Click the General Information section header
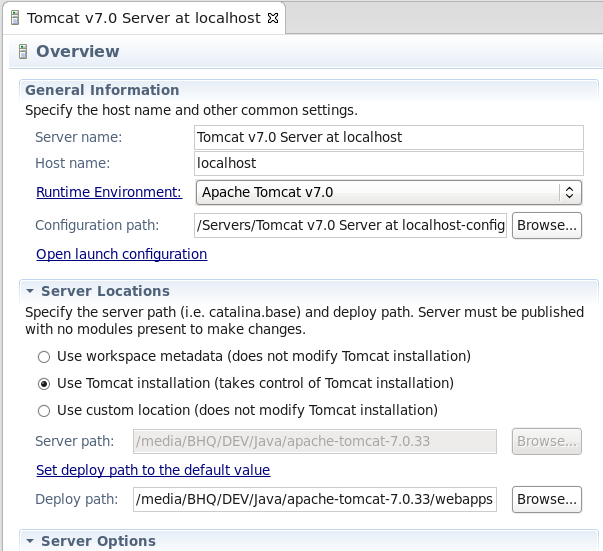 click(102, 90)
